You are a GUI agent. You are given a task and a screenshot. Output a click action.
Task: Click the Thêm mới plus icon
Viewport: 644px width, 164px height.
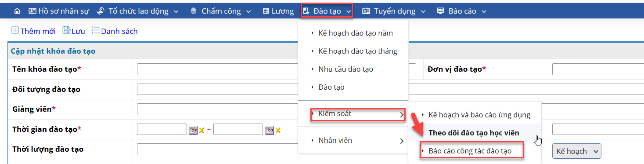tap(15, 30)
